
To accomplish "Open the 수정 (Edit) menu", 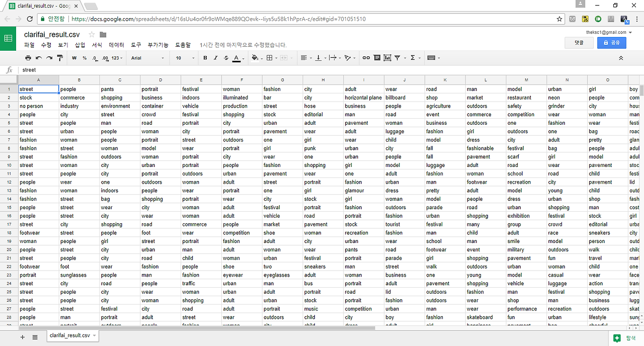I will (x=46, y=45).
